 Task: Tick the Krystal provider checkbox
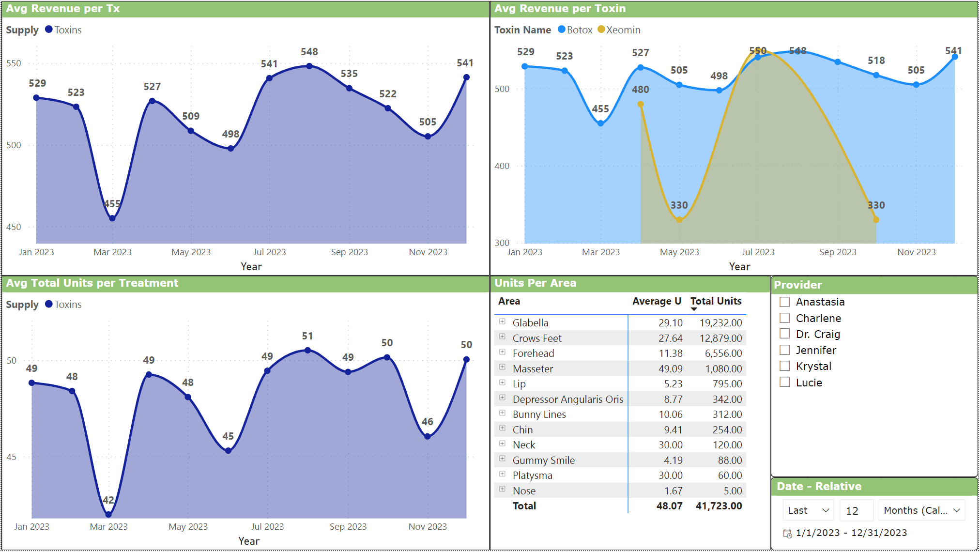pos(785,366)
